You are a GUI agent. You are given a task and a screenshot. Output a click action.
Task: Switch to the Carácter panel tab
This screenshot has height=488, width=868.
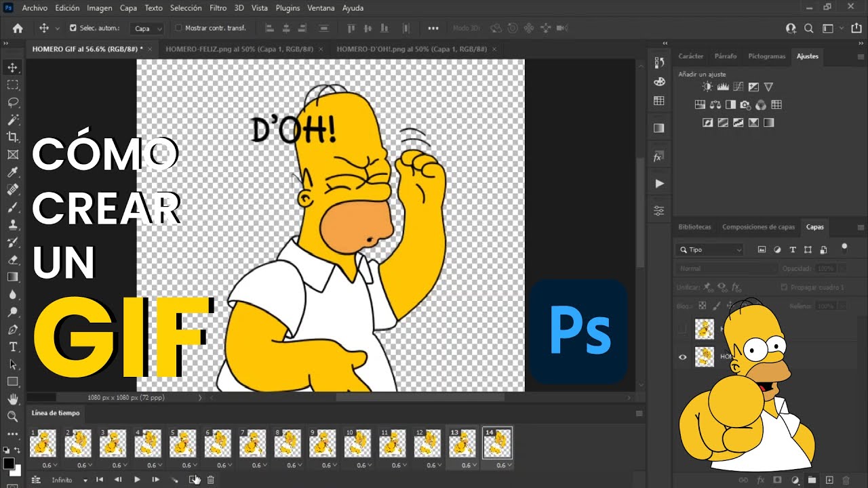(691, 56)
